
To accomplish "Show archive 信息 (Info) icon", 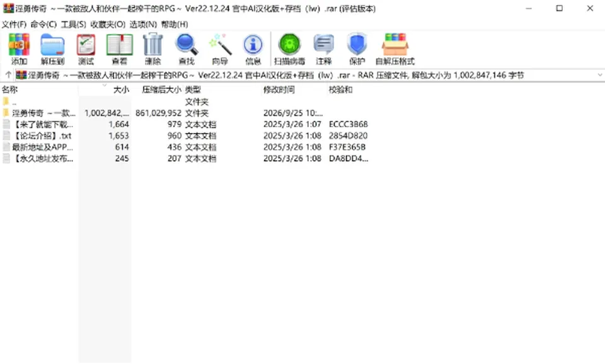I will click(253, 45).
